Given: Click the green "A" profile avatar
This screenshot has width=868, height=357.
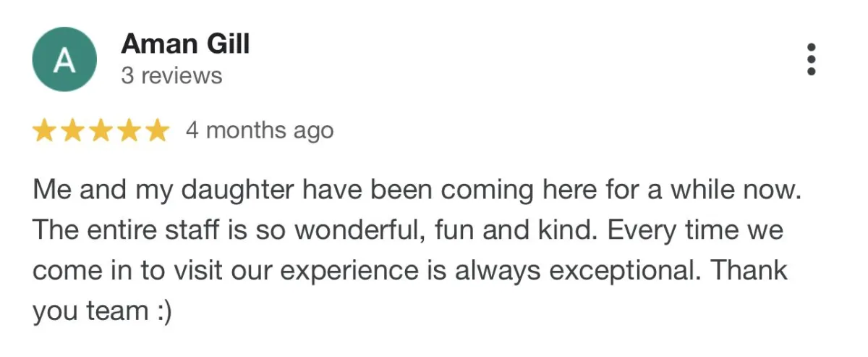Looking at the screenshot, I should (64, 59).
